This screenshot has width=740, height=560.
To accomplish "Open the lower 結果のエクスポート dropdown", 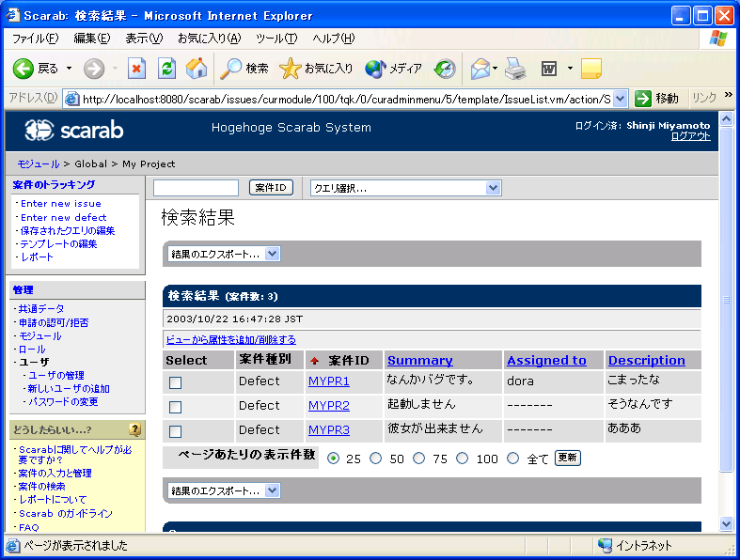I will 224,490.
